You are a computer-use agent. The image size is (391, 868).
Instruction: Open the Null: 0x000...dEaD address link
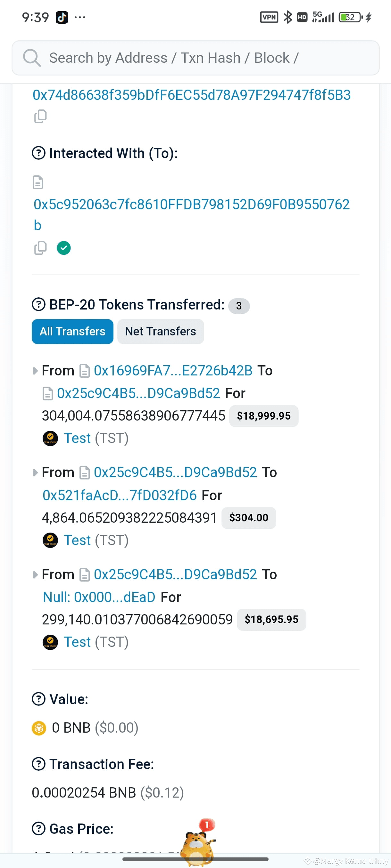[x=98, y=597]
